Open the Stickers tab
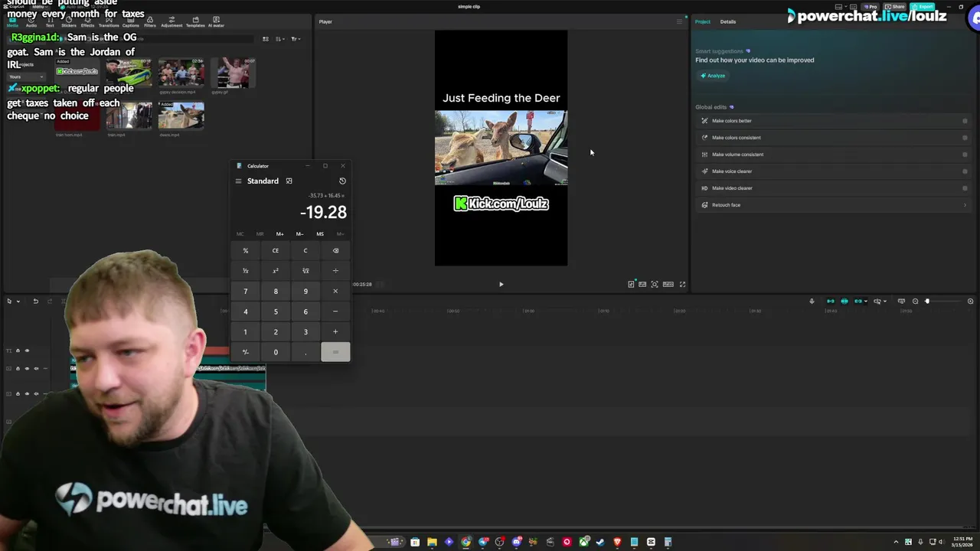980x551 pixels. click(68, 22)
